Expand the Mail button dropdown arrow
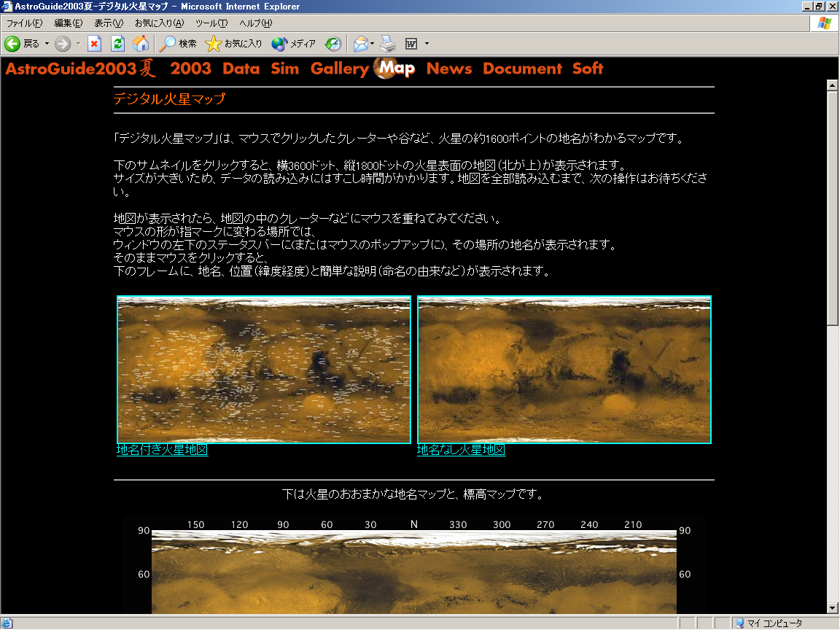Viewport: 840px width, 630px height. click(x=373, y=44)
